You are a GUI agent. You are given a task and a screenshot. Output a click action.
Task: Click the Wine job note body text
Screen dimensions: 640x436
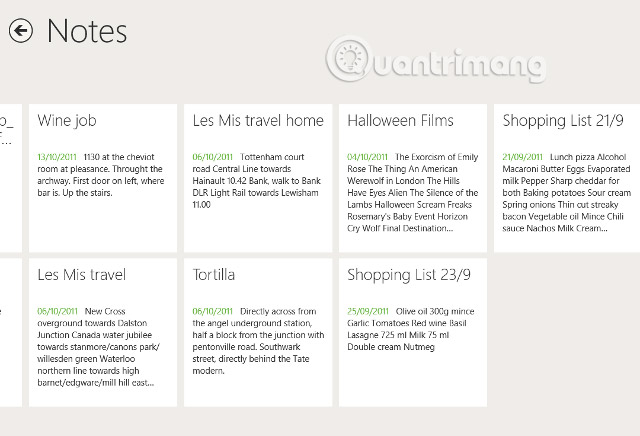pyautogui.click(x=100, y=181)
